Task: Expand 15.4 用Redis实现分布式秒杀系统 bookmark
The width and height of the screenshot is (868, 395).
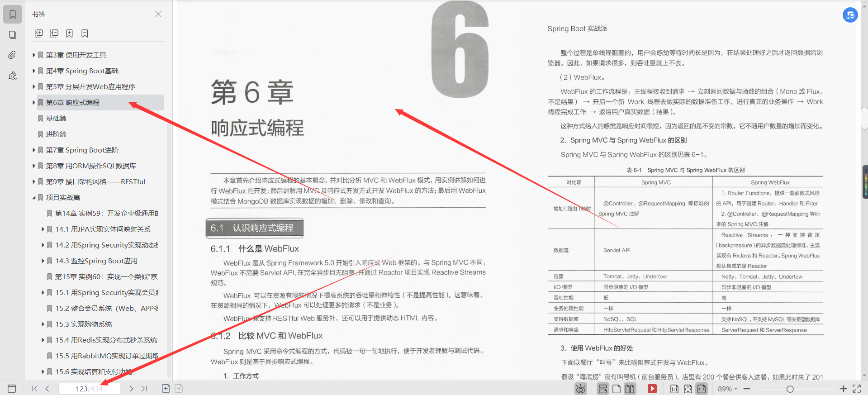Action: coord(43,340)
